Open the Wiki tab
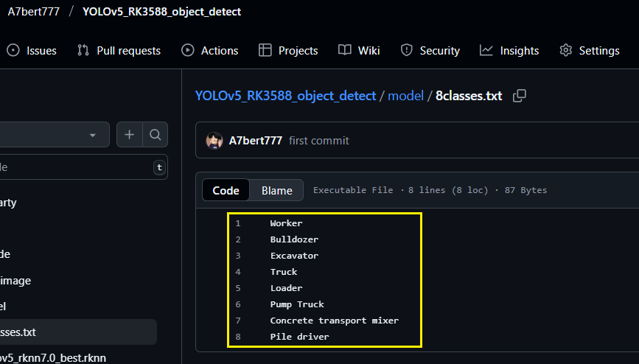 [x=359, y=51]
